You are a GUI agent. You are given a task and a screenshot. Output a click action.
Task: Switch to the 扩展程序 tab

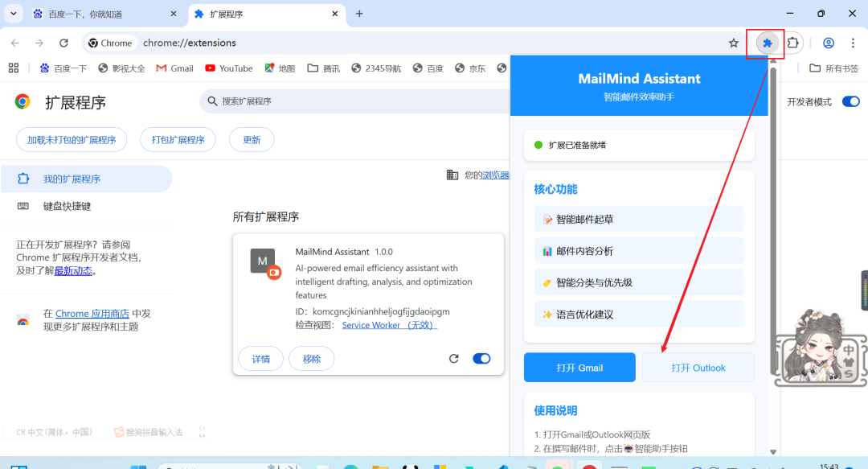(267, 14)
